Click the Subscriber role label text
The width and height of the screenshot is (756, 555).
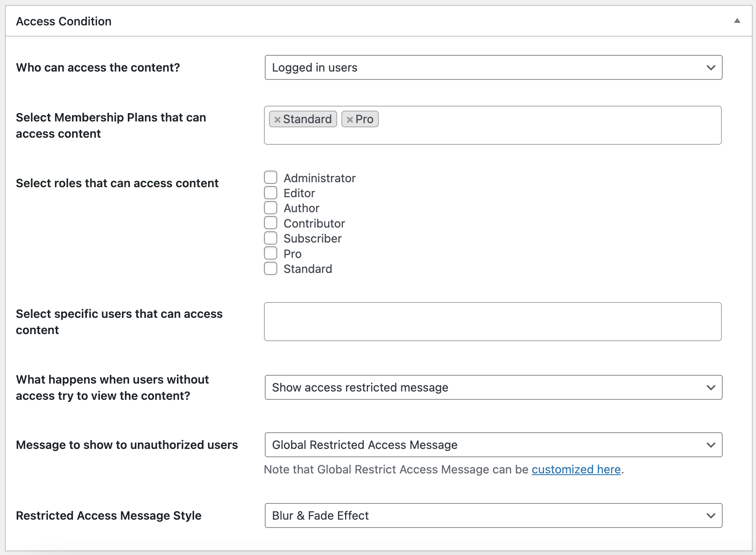pos(313,238)
